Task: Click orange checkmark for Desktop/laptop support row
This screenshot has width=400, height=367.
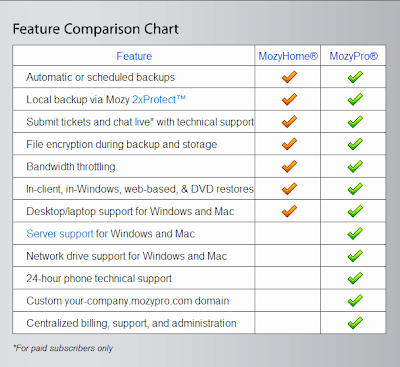Action: (289, 211)
